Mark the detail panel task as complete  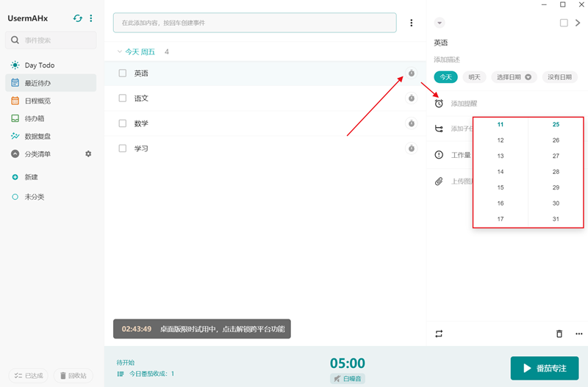pyautogui.click(x=564, y=23)
